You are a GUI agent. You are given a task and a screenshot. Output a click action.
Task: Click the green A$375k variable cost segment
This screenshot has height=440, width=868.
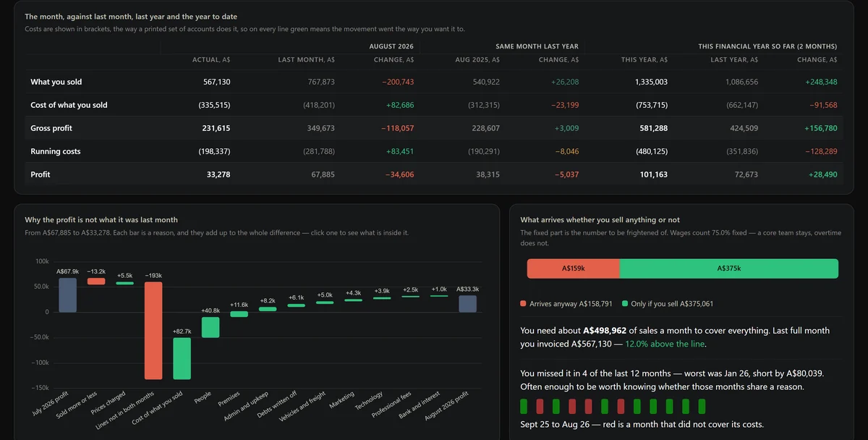tap(729, 268)
